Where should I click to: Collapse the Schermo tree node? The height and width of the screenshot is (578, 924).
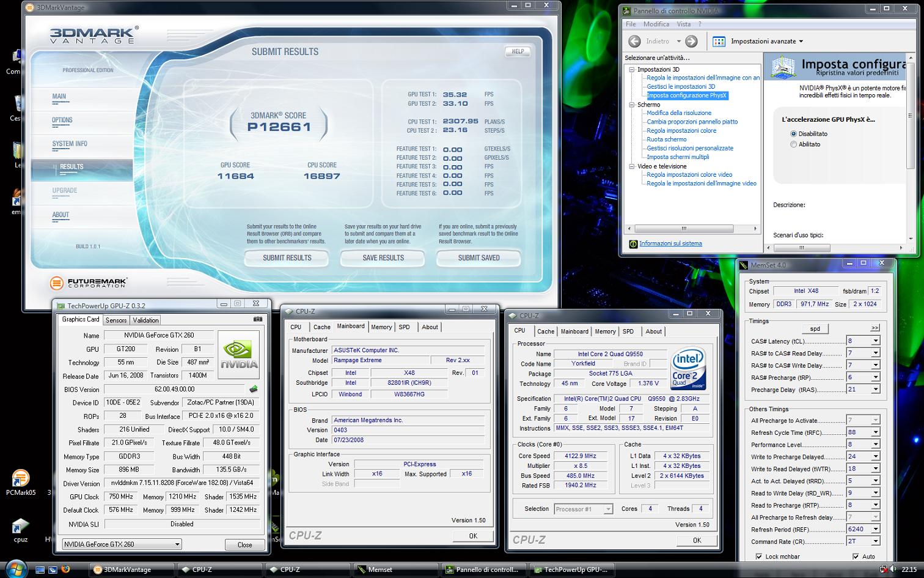point(632,105)
